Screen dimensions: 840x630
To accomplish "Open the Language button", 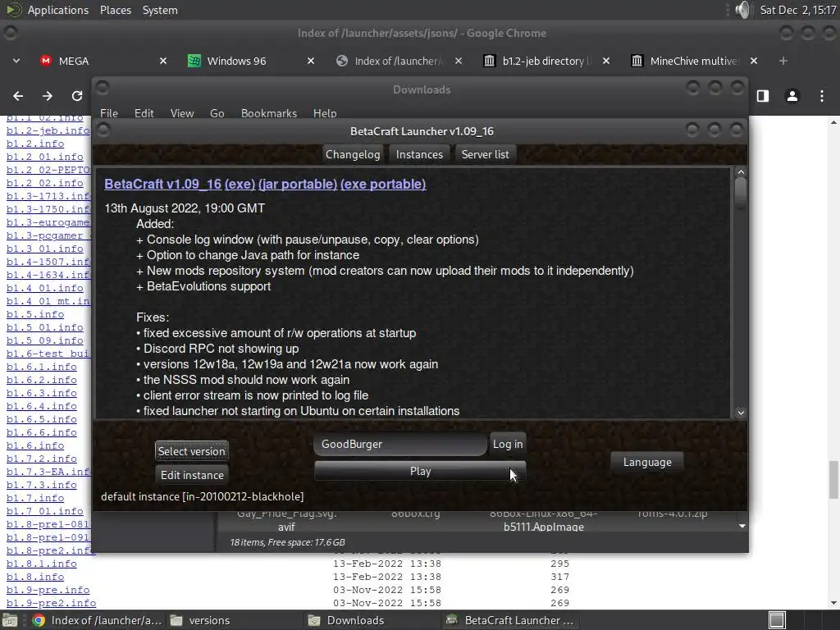I will (647, 462).
